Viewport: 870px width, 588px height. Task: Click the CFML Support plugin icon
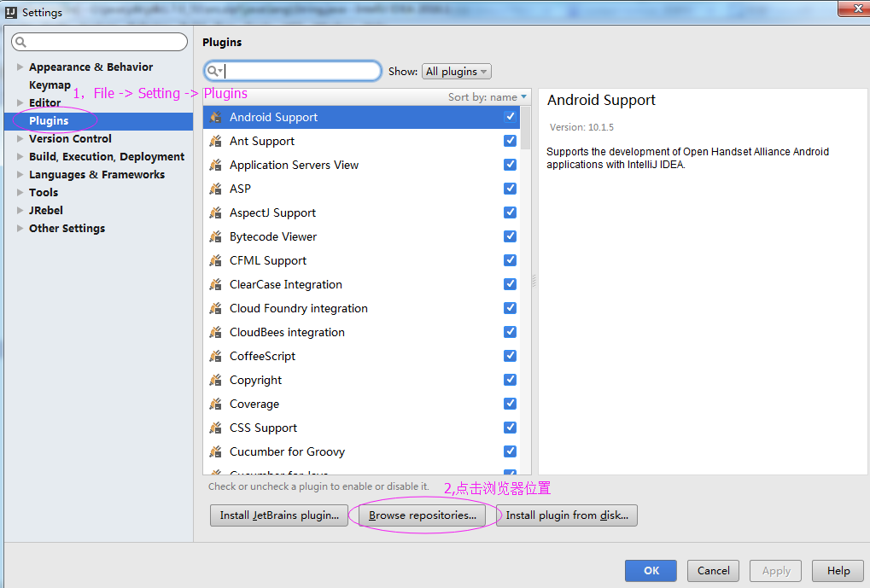click(x=215, y=260)
